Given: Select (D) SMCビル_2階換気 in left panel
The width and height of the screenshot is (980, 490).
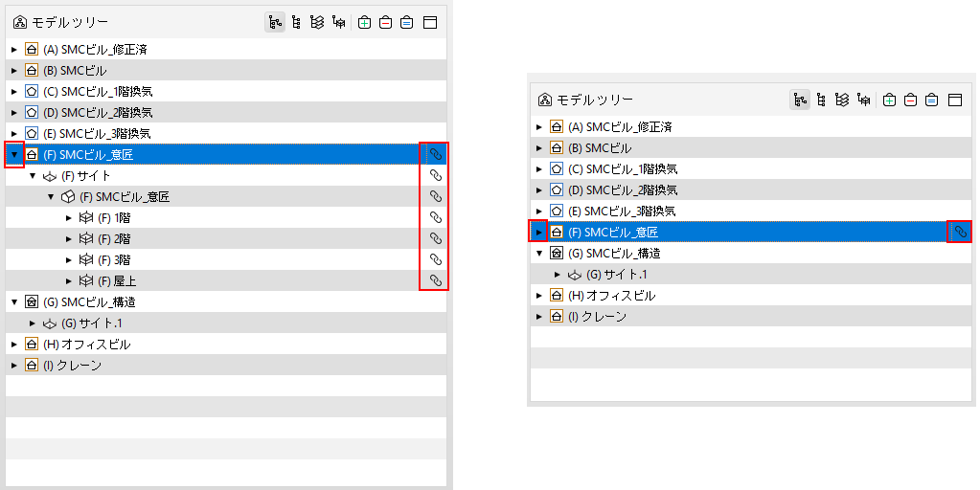Looking at the screenshot, I should coord(226,112).
